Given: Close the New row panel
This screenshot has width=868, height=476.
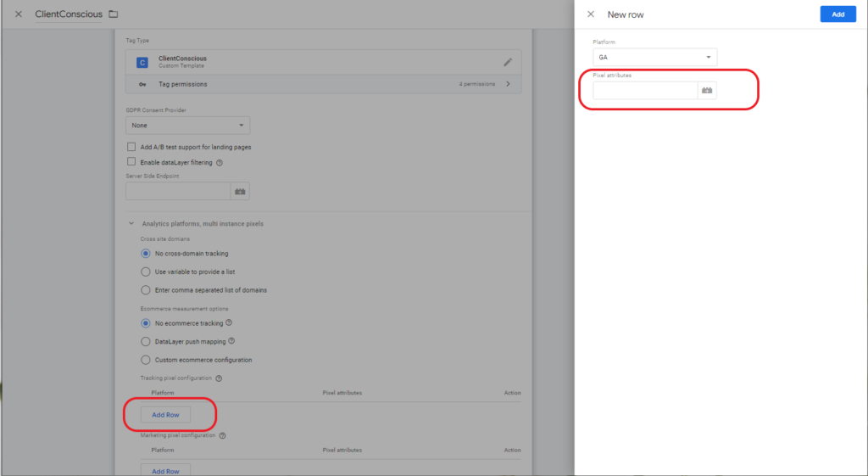Looking at the screenshot, I should 591,14.
